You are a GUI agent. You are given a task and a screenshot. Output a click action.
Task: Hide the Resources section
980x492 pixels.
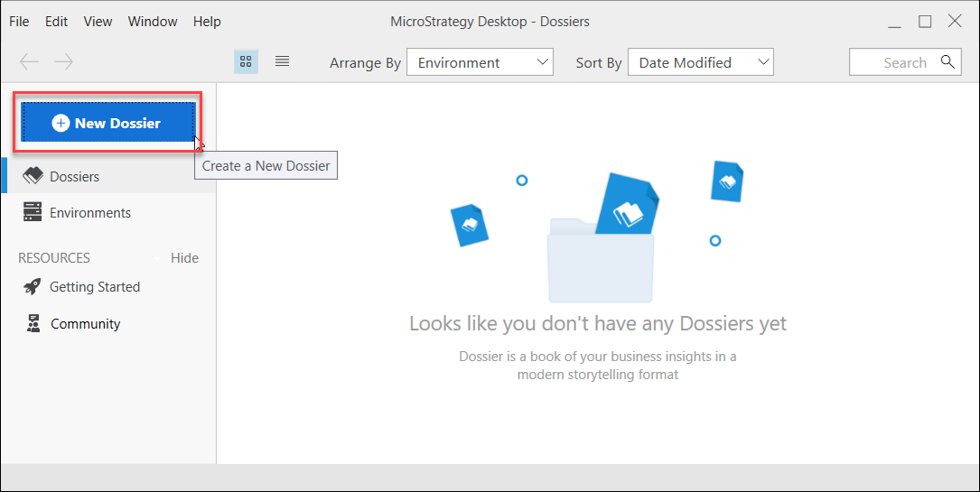[185, 258]
